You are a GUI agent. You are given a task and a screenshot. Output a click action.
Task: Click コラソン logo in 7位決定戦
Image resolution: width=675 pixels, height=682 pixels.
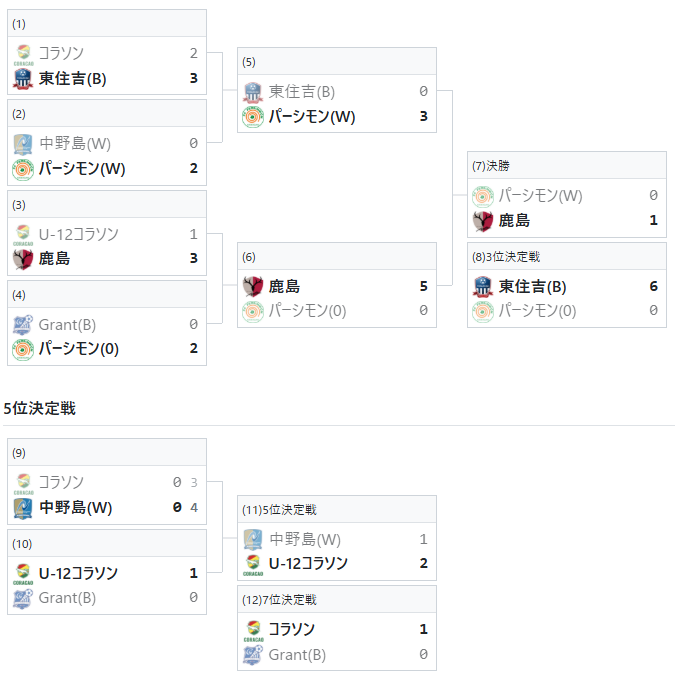tap(253, 630)
